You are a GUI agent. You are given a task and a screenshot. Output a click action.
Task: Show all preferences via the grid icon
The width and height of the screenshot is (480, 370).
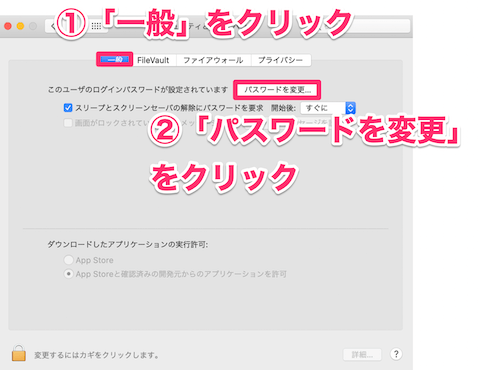96,26
